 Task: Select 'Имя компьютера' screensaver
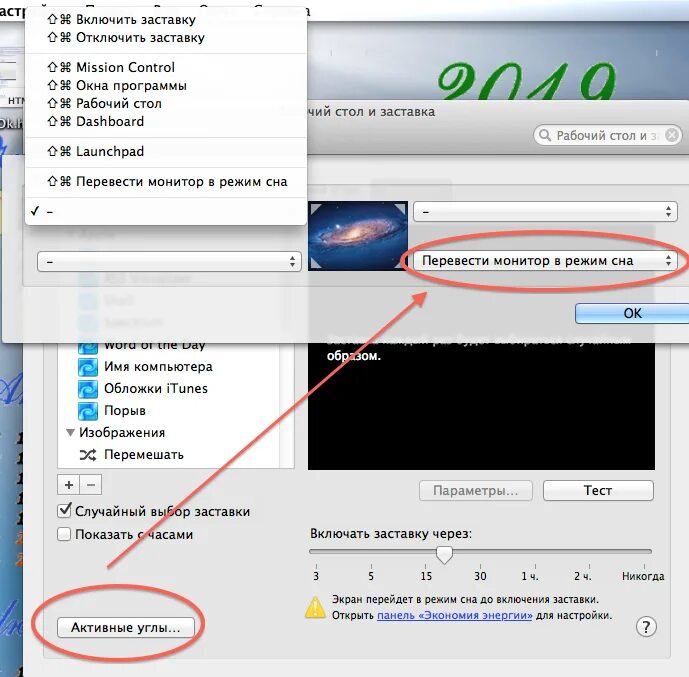[x=158, y=366]
